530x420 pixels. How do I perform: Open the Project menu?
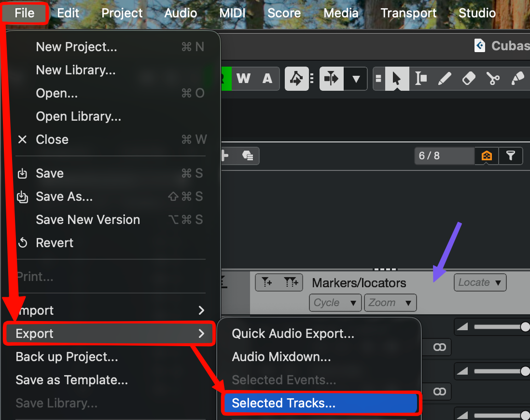[x=122, y=13]
